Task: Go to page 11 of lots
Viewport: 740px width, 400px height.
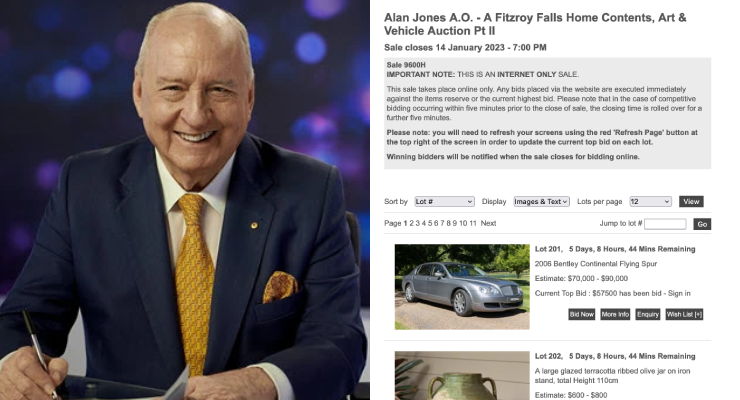Action: click(473, 223)
